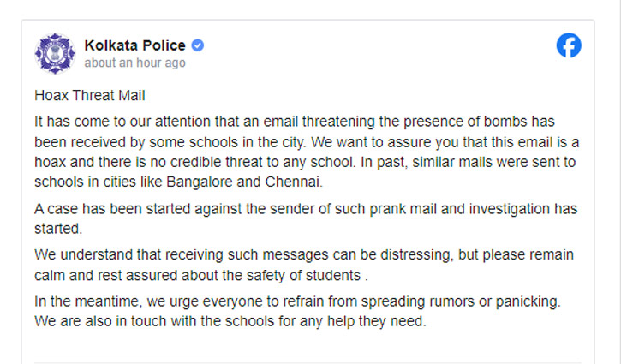This screenshot has width=621, height=364.
Task: Click the horizontal divider below the post
Action: point(308,361)
